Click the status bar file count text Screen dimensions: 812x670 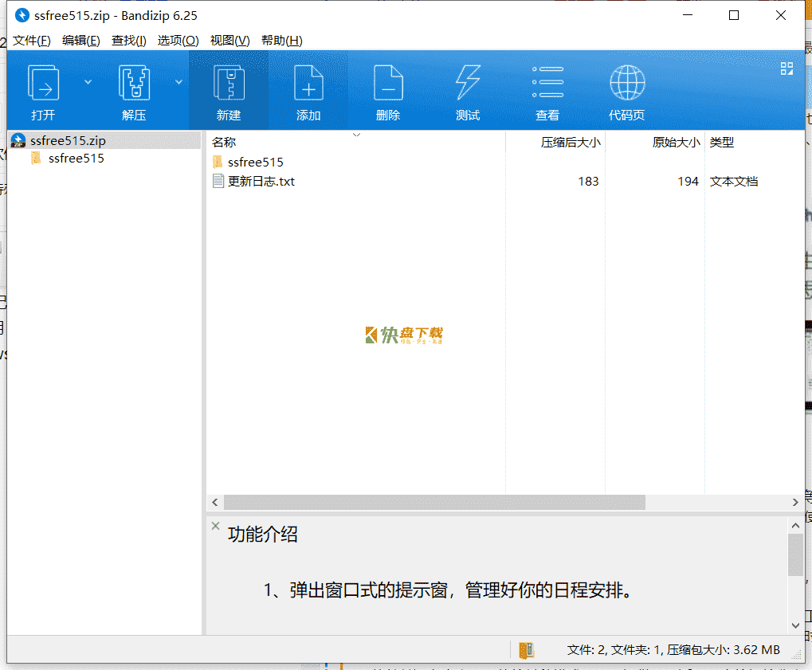pos(673,650)
